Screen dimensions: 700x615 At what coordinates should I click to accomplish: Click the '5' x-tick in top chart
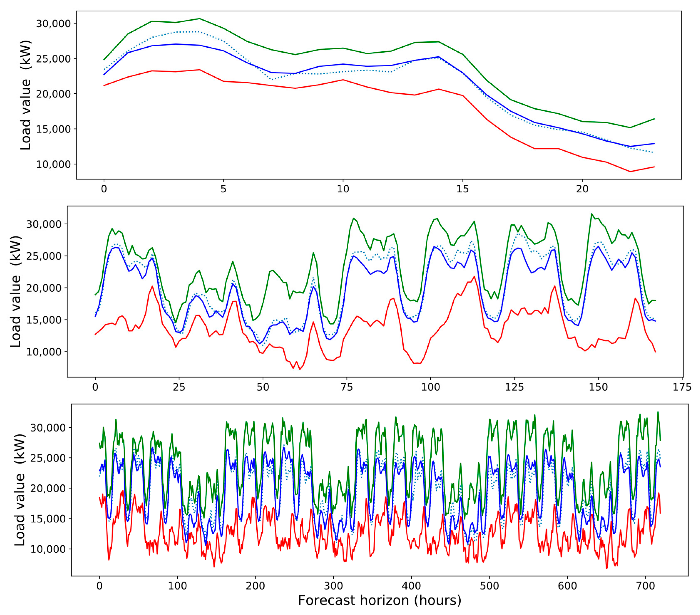point(223,189)
